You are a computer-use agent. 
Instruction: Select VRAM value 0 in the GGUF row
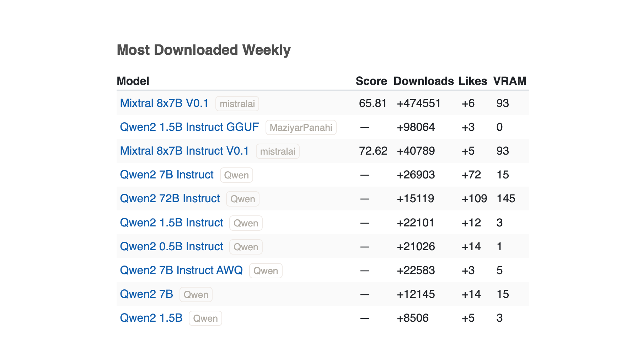pos(499,127)
